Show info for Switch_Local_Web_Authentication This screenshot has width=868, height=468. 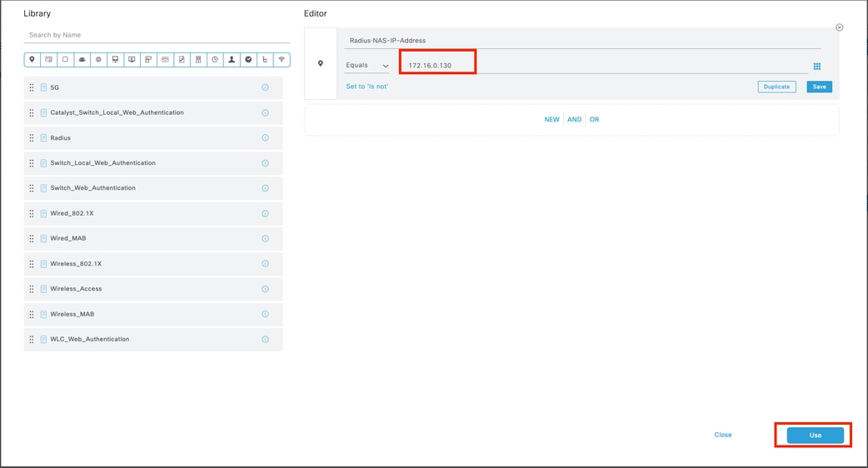265,163
